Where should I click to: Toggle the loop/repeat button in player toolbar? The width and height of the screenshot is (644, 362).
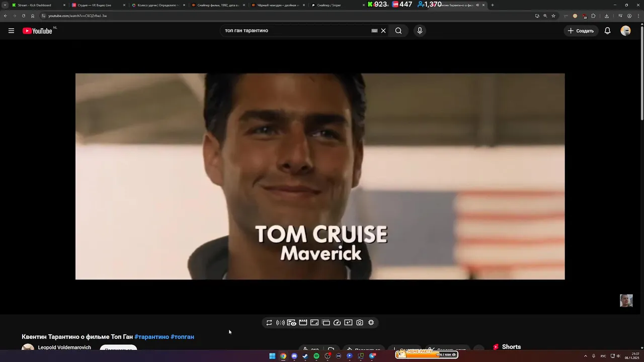click(x=269, y=323)
